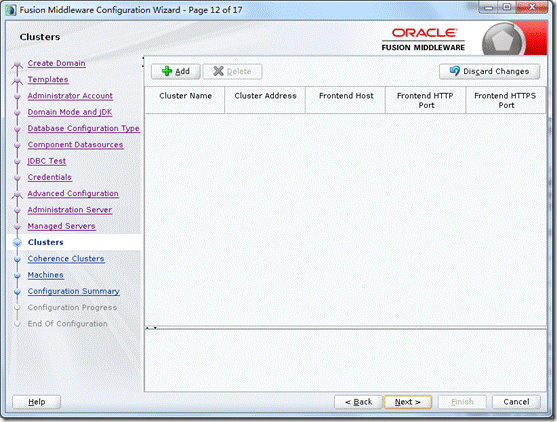The height and width of the screenshot is (422, 557).
Task: Open the Help button
Action: (37, 402)
